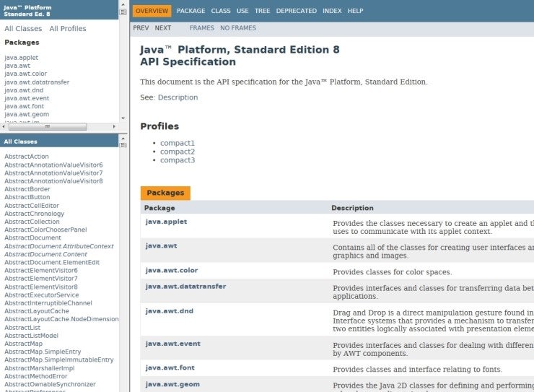The width and height of the screenshot is (534, 392).
Task: Open AbstractDocument.AttributeContext interface
Action: 59,246
